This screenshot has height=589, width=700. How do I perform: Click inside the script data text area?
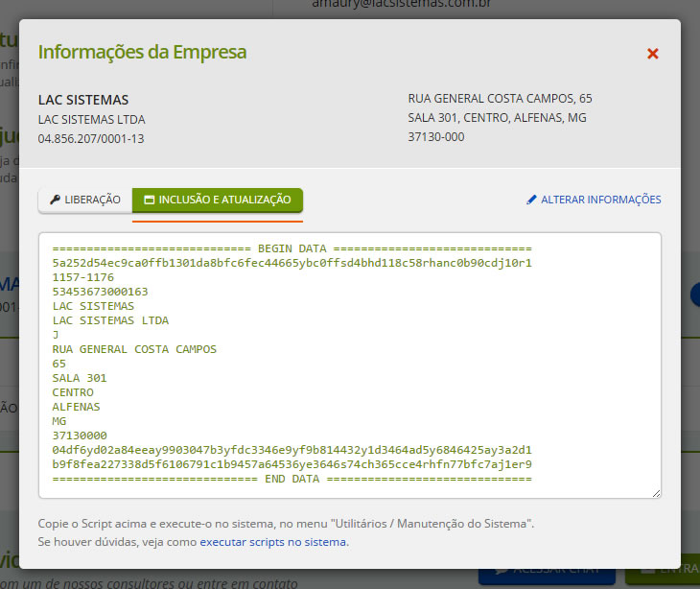click(350, 365)
